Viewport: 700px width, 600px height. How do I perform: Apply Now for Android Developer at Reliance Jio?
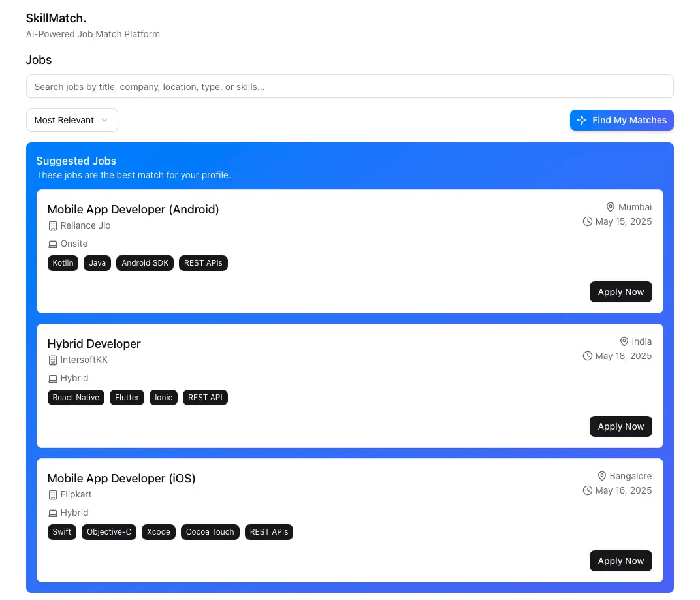click(x=620, y=292)
